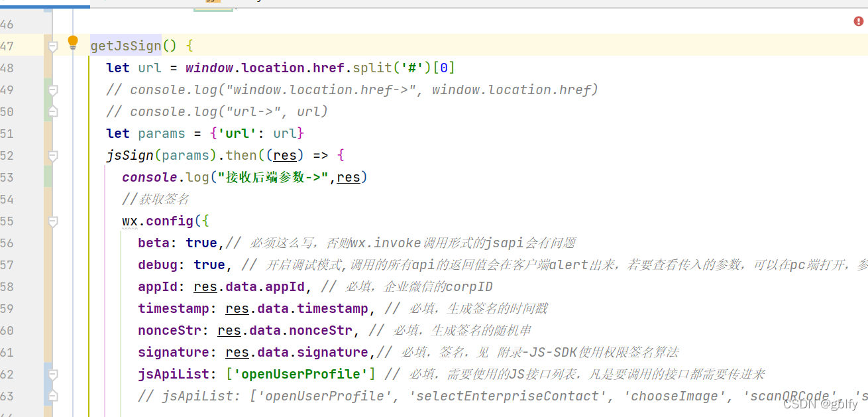868x417 pixels.
Task: Click the wx identifier before config
Action: [130, 221]
